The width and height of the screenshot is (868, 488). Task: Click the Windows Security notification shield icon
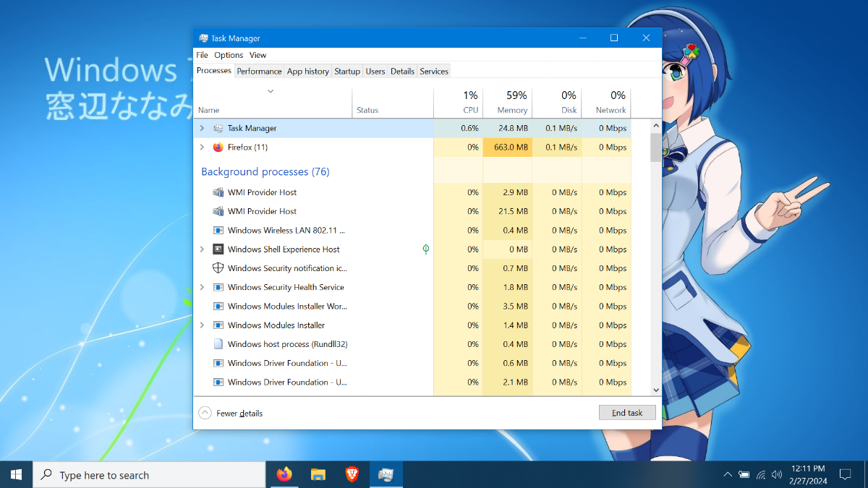tap(218, 268)
